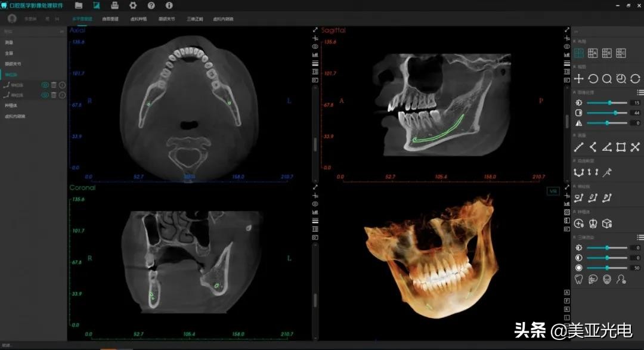Collapse the left sidebar panel arrow
The width and height of the screenshot is (644, 350).
tap(61, 31)
